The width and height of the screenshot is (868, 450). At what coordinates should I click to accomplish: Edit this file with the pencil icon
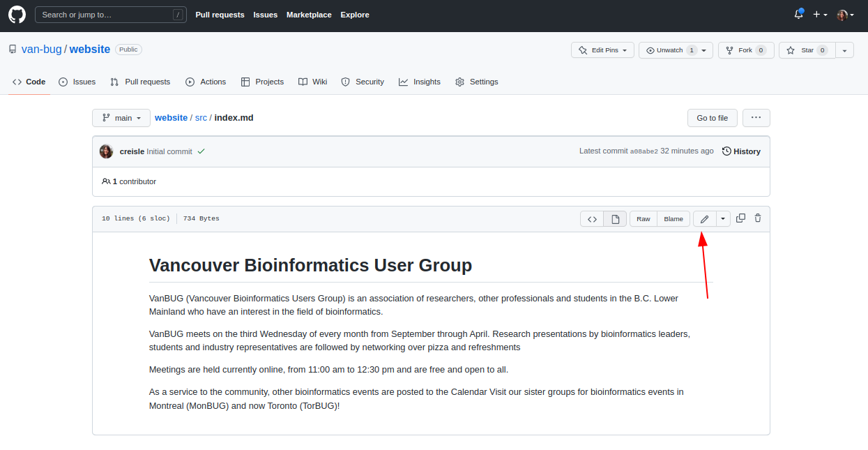click(x=704, y=219)
